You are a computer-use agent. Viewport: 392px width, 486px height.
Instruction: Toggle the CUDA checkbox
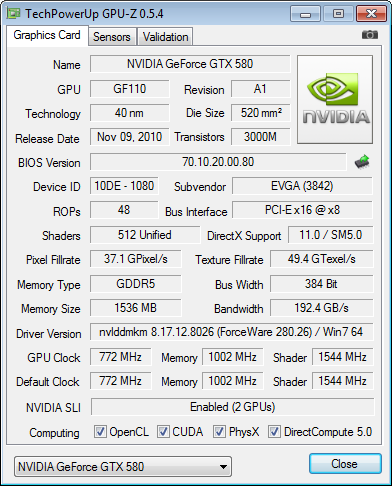point(163,432)
